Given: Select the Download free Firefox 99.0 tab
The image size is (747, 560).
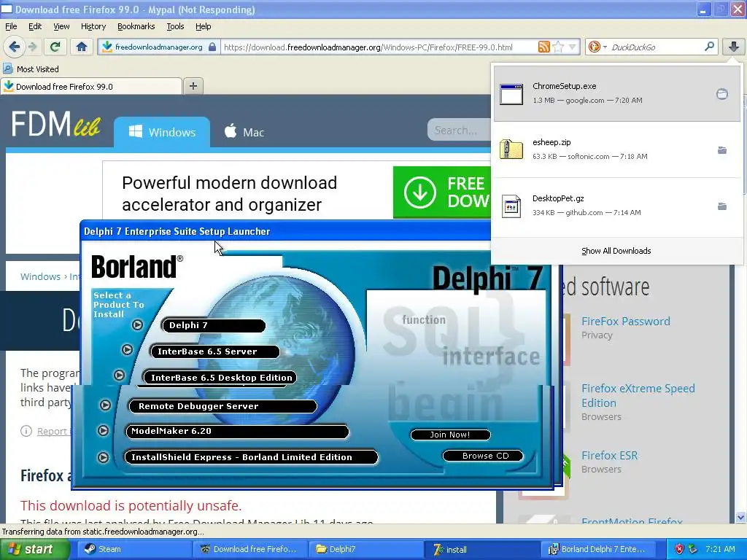Looking at the screenshot, I should pyautogui.click(x=91, y=87).
